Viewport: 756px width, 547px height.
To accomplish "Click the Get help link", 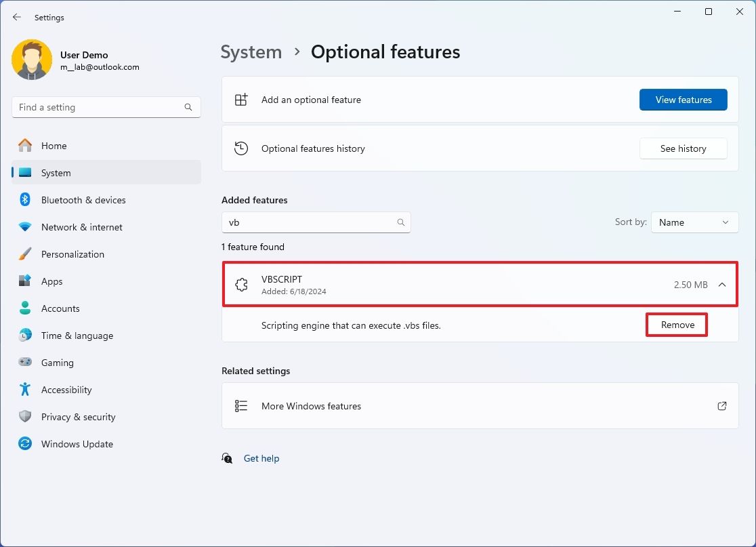I will click(x=261, y=458).
